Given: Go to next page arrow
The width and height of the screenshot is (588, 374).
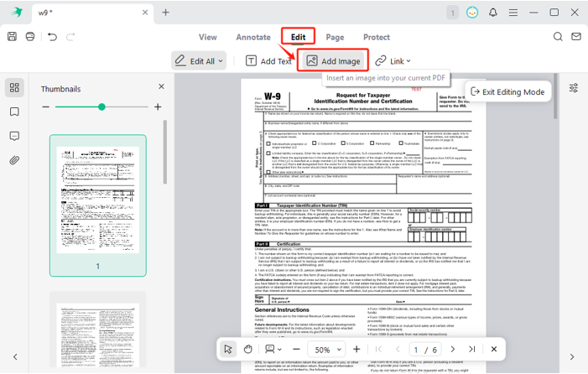Looking at the screenshot, I should (x=453, y=350).
